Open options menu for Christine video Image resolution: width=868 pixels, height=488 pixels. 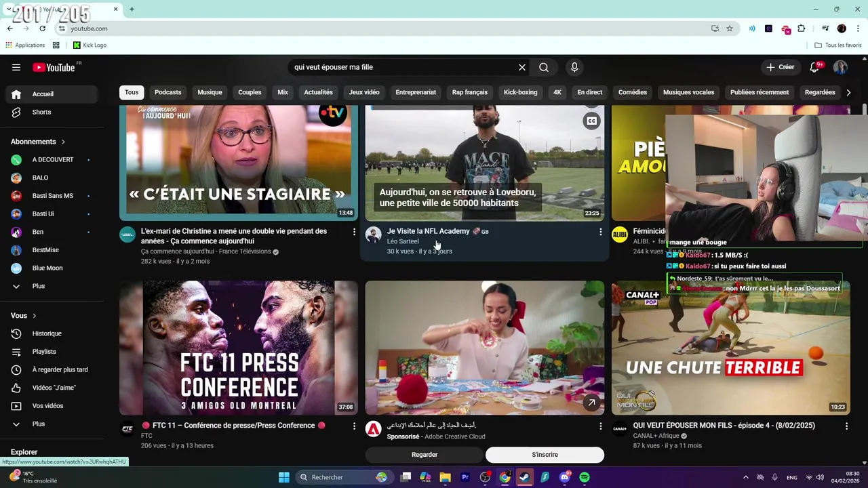[x=354, y=232]
